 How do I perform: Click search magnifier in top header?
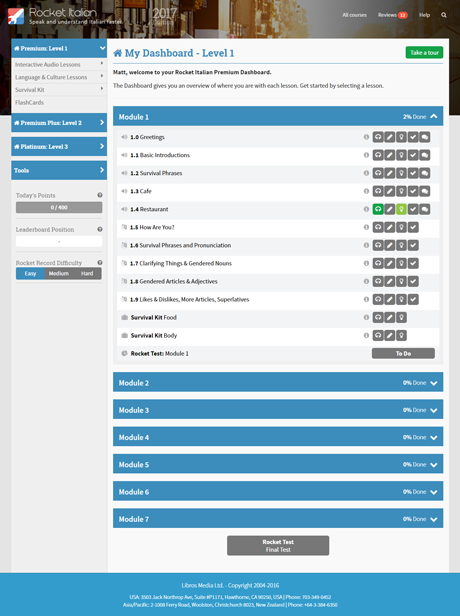[x=444, y=15]
